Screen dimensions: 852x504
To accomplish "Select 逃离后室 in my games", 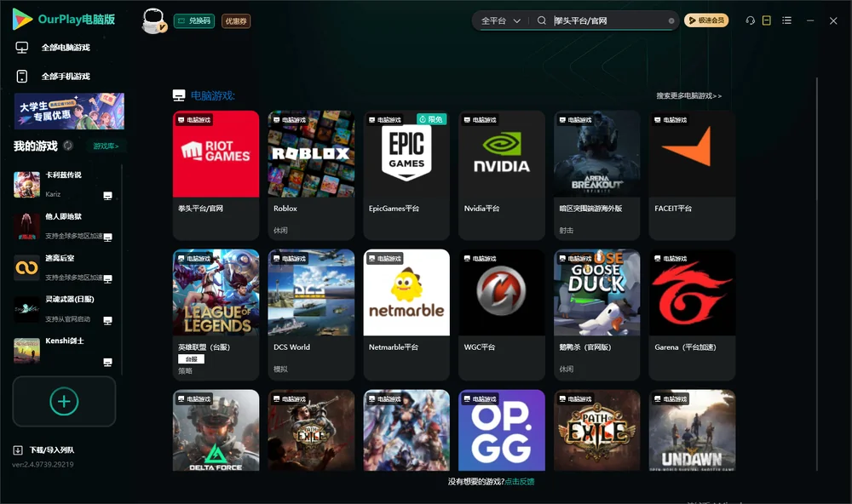I will pos(64,267).
